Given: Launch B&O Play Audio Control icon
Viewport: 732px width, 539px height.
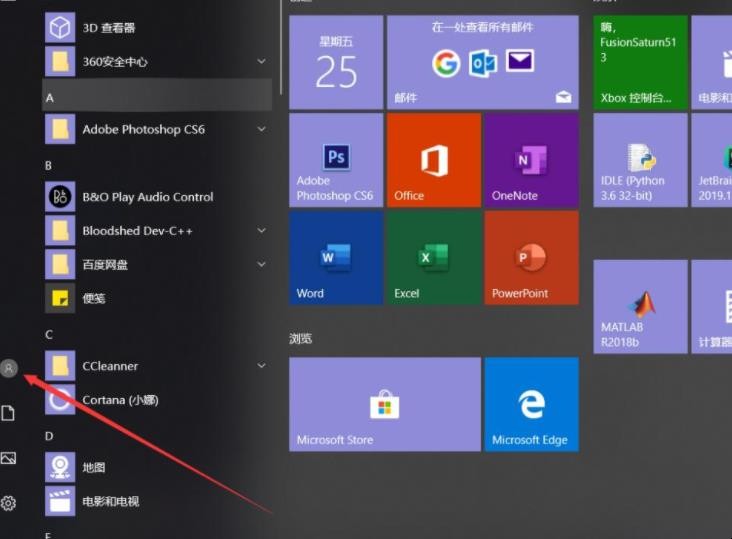Looking at the screenshot, I should click(x=60, y=196).
